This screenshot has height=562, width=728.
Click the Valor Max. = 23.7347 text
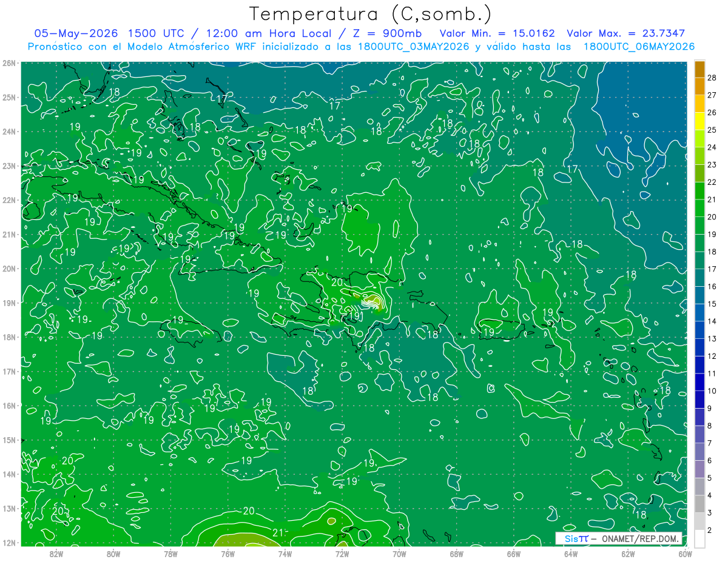(x=626, y=33)
